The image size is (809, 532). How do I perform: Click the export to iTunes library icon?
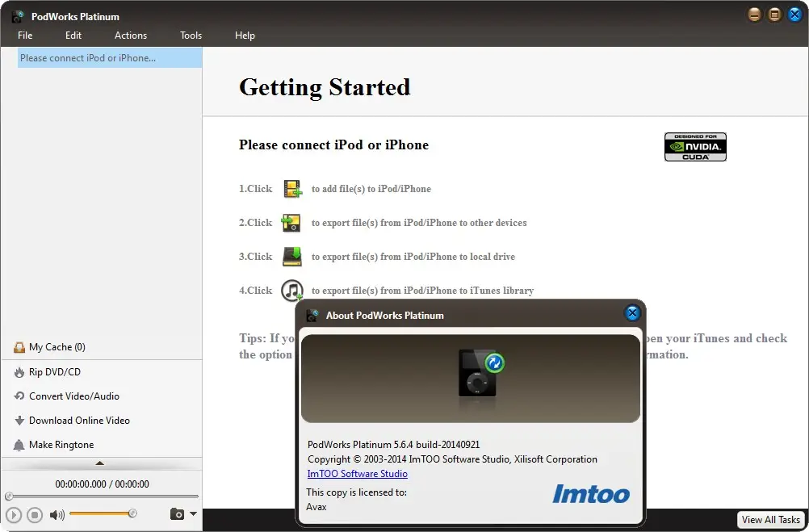292,291
